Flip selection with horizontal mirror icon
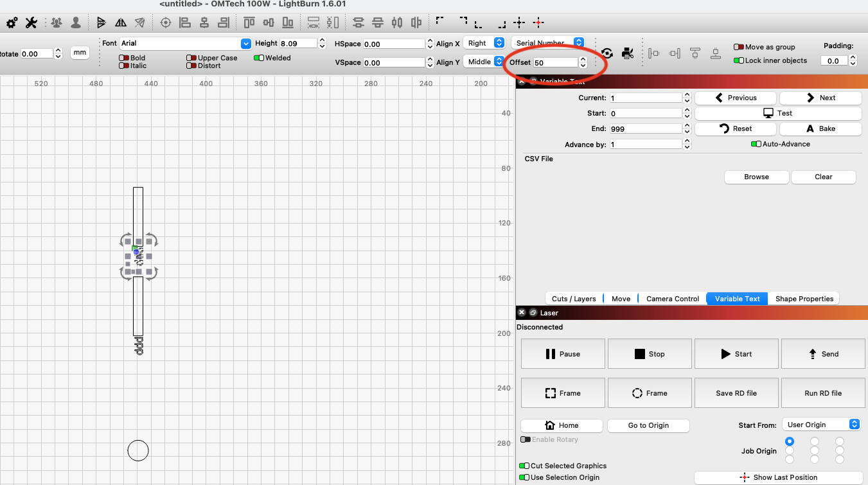This screenshot has width=868, height=485. [x=121, y=22]
